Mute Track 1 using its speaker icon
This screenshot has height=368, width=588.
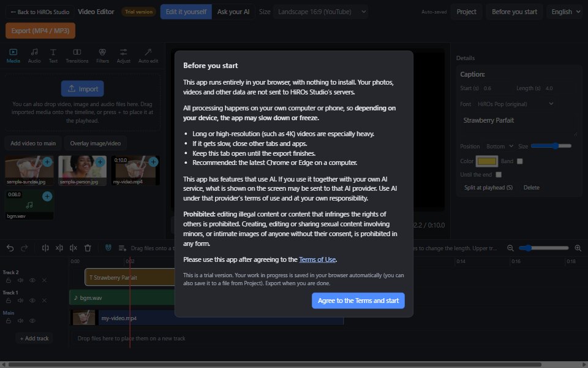(20, 301)
